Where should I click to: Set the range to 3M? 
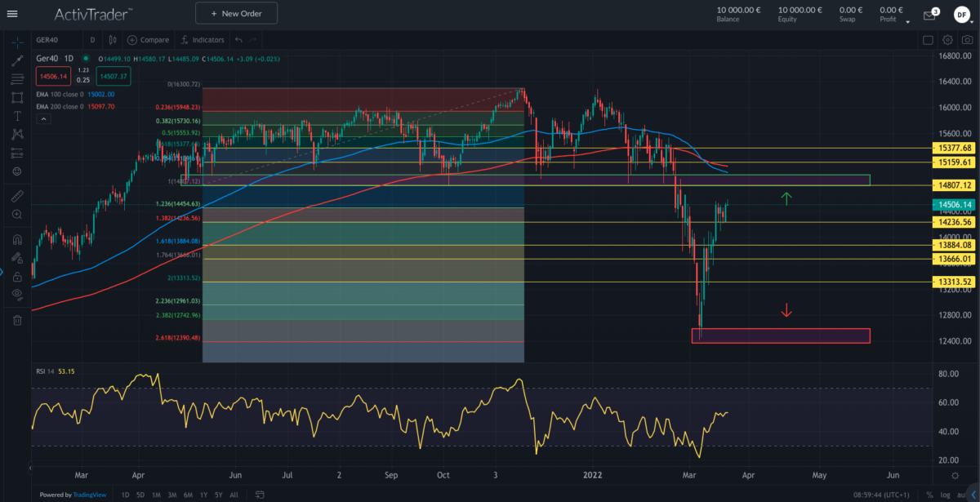click(x=171, y=495)
